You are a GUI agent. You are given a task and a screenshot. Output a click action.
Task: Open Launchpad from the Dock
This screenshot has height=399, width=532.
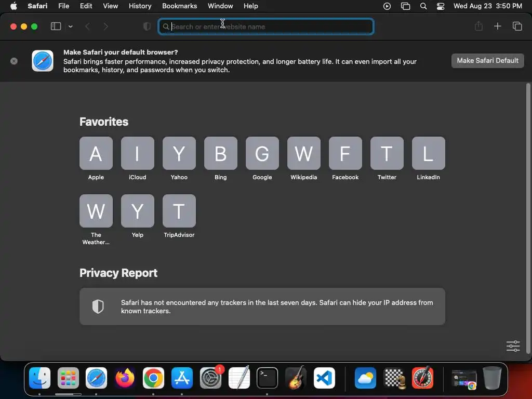coord(68,378)
